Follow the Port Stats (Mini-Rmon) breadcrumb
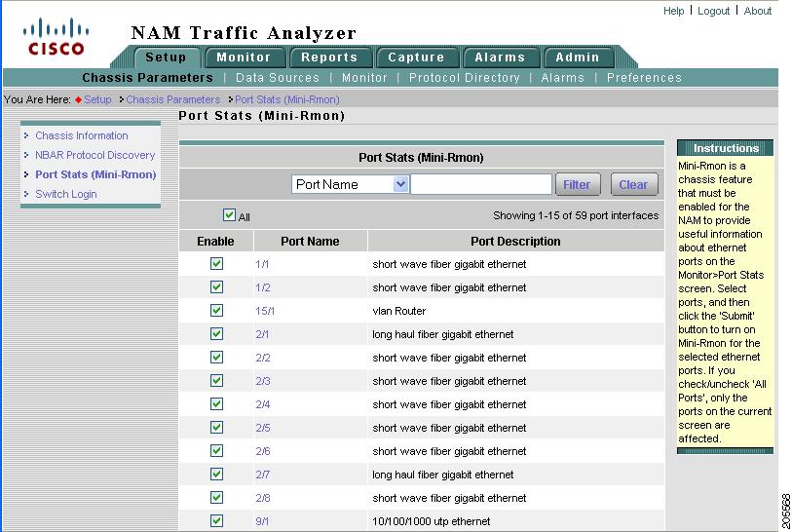Screen dimensions: 792x532 [287, 99]
